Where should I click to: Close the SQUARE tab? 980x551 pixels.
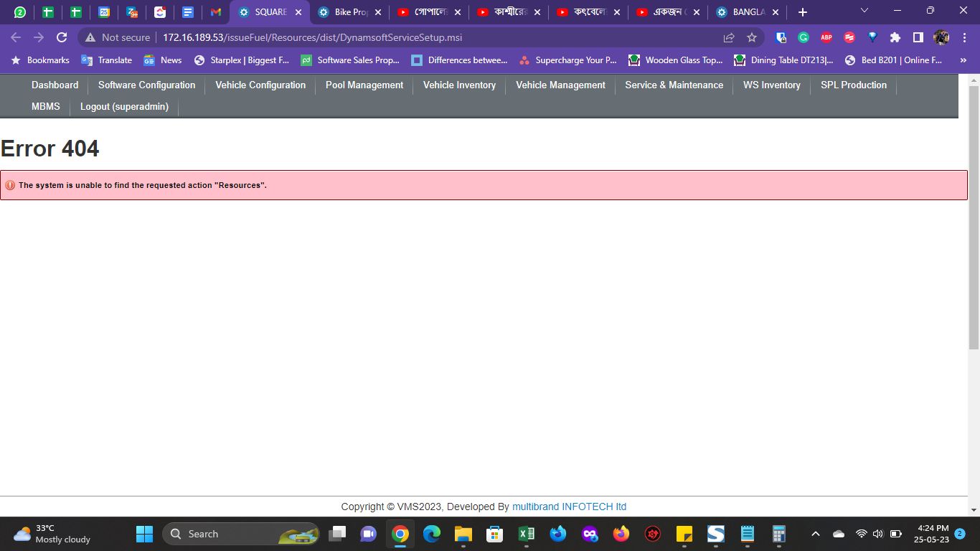coord(298,12)
